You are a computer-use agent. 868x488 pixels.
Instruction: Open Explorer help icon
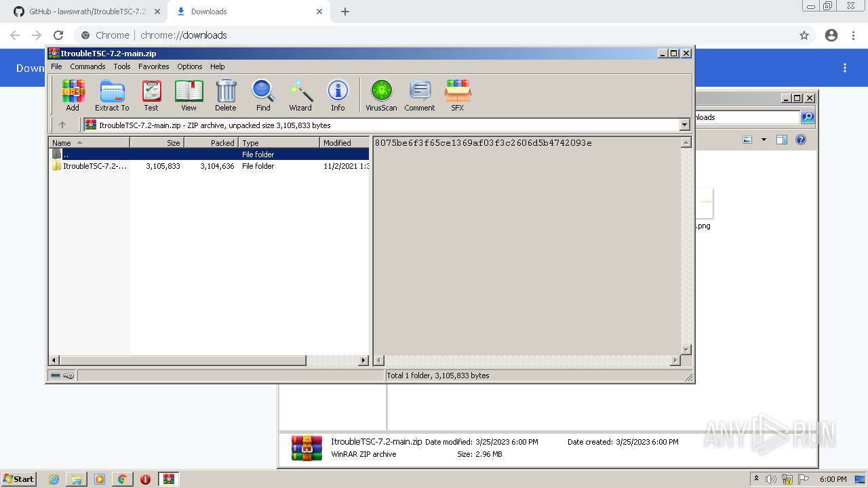[801, 140]
